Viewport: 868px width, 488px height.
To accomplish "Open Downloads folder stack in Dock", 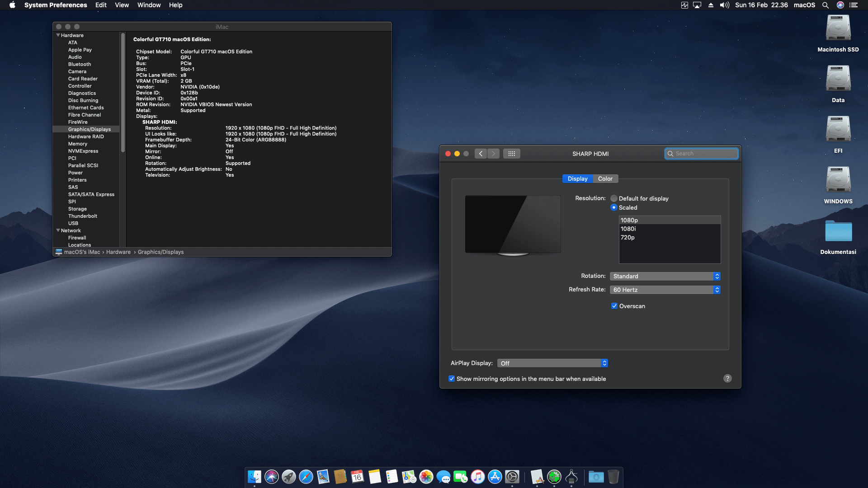I will [596, 477].
